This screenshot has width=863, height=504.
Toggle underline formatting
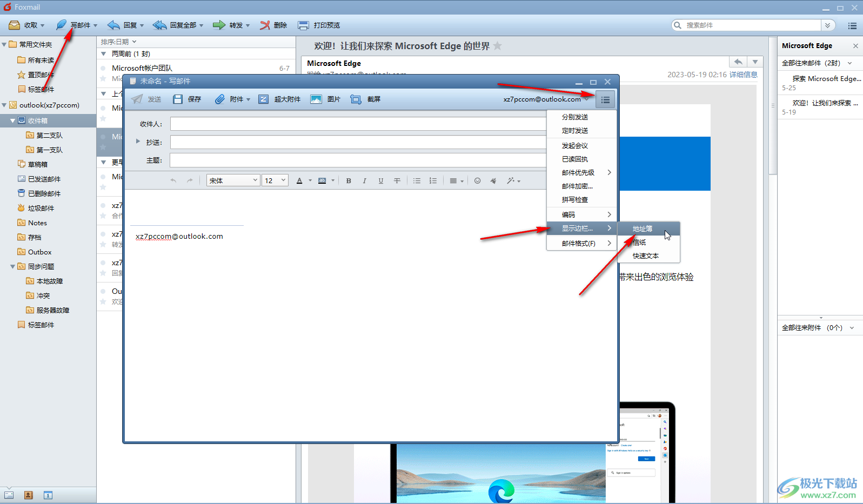[x=381, y=181]
